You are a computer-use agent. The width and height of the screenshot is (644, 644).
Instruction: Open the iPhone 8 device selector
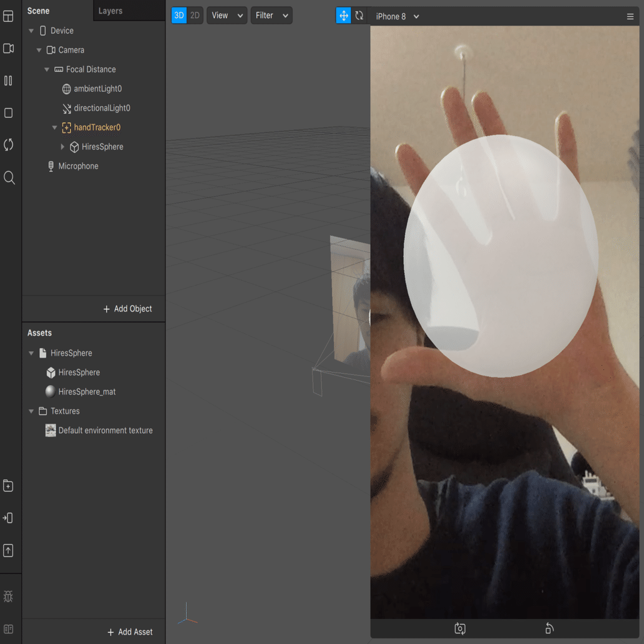[396, 16]
